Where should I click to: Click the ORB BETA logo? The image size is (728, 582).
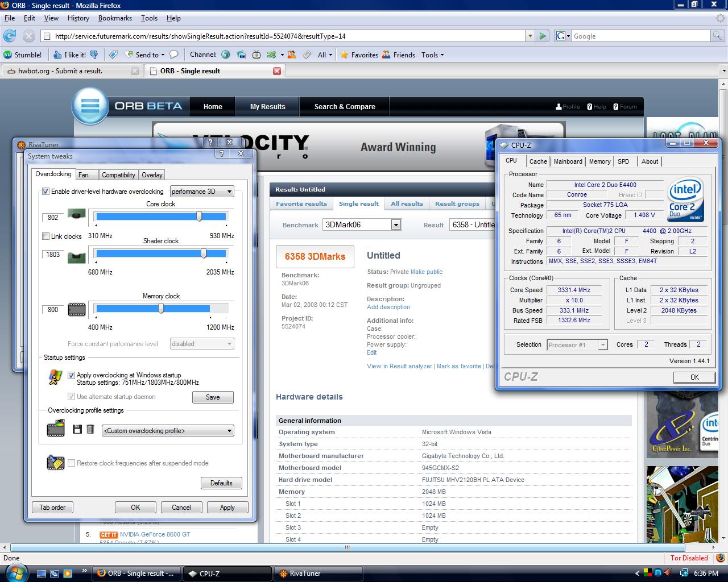(129, 106)
